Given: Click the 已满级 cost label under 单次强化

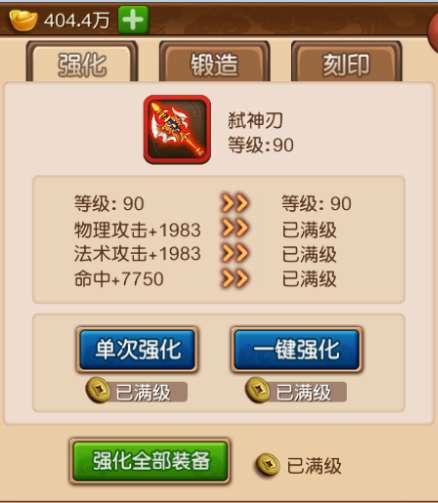Looking at the screenshot, I should coord(143,392).
